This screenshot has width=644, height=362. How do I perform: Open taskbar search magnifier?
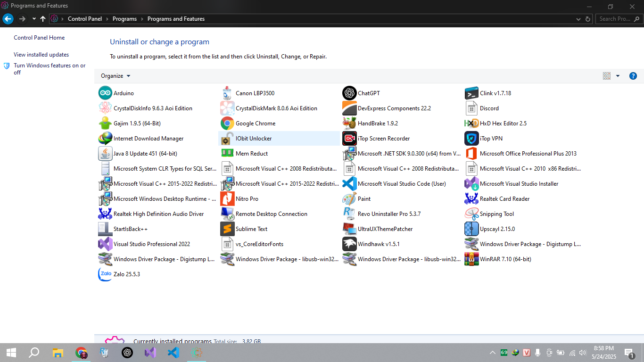coord(34,353)
